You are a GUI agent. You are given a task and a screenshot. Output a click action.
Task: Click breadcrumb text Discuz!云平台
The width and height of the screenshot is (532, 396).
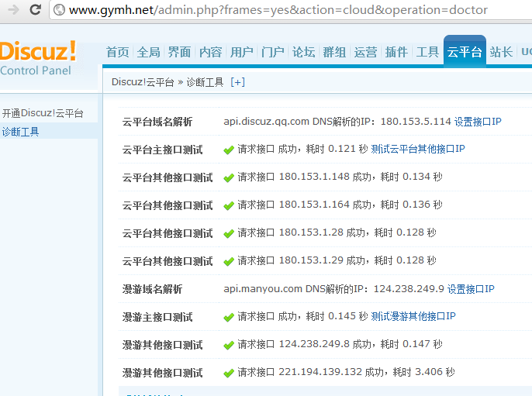point(143,82)
